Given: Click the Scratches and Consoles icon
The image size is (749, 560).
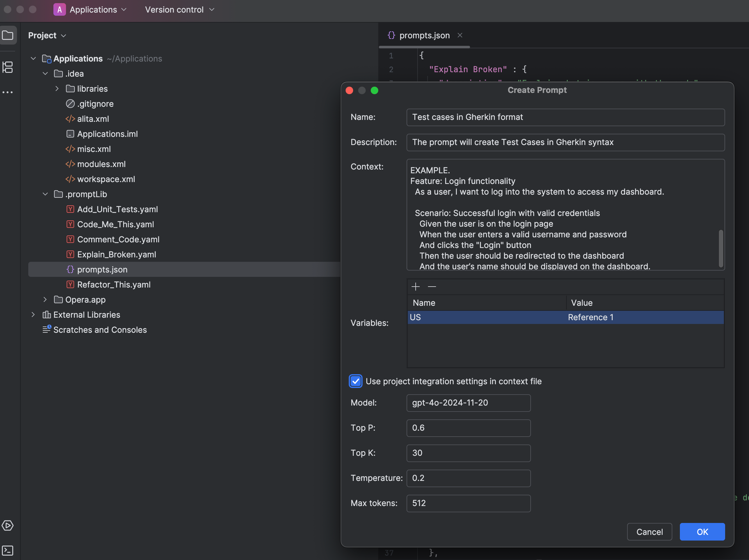Looking at the screenshot, I should coord(47,329).
